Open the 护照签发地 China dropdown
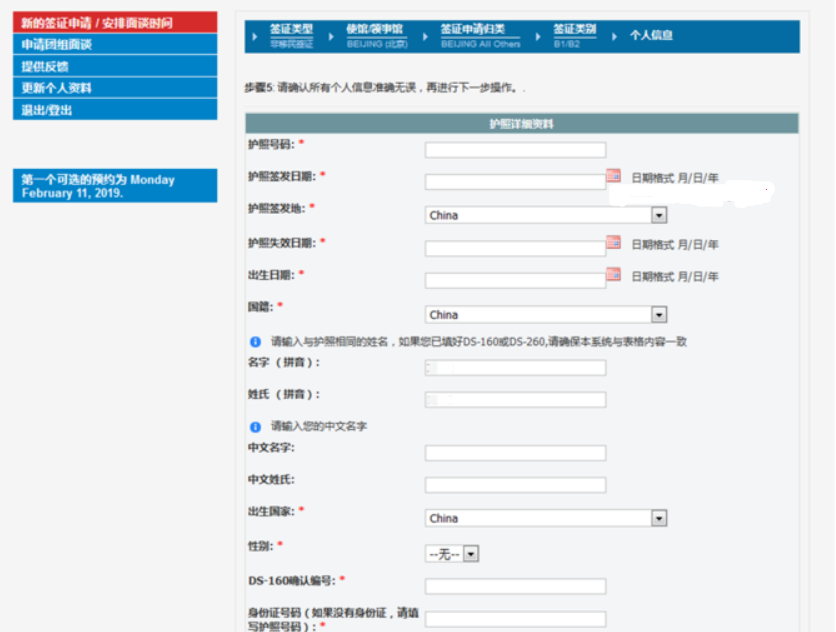 [x=546, y=215]
